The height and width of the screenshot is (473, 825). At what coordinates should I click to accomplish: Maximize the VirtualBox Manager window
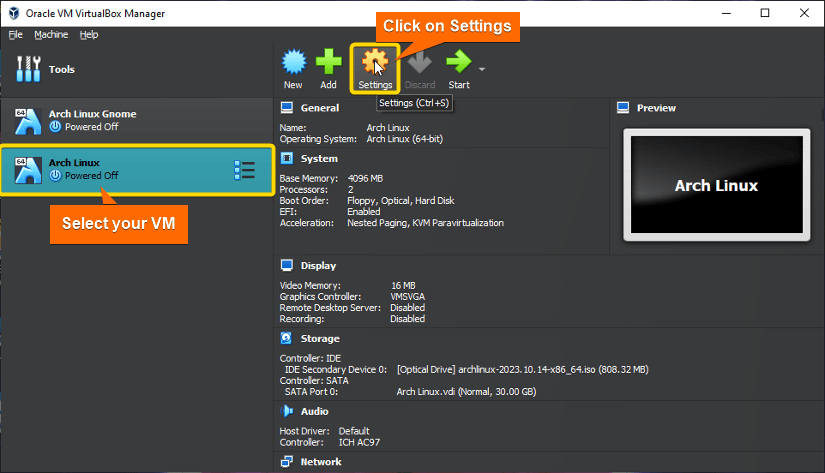[x=765, y=13]
